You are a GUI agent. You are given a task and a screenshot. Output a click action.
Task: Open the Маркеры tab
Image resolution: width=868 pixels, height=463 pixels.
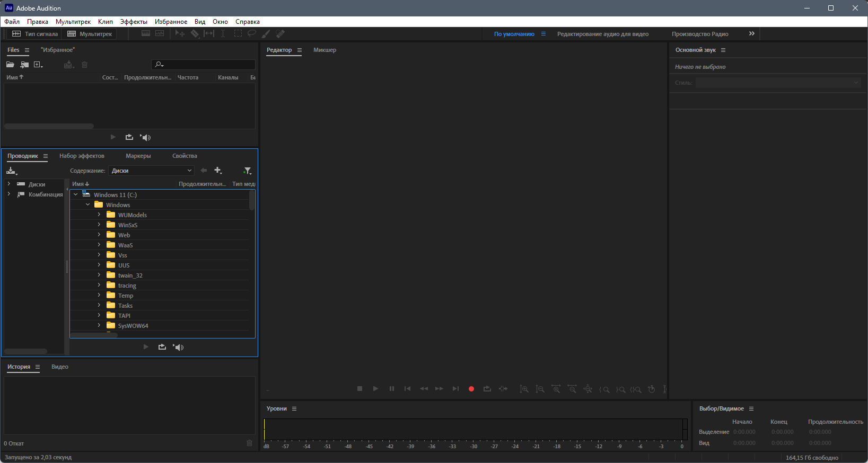[138, 156]
